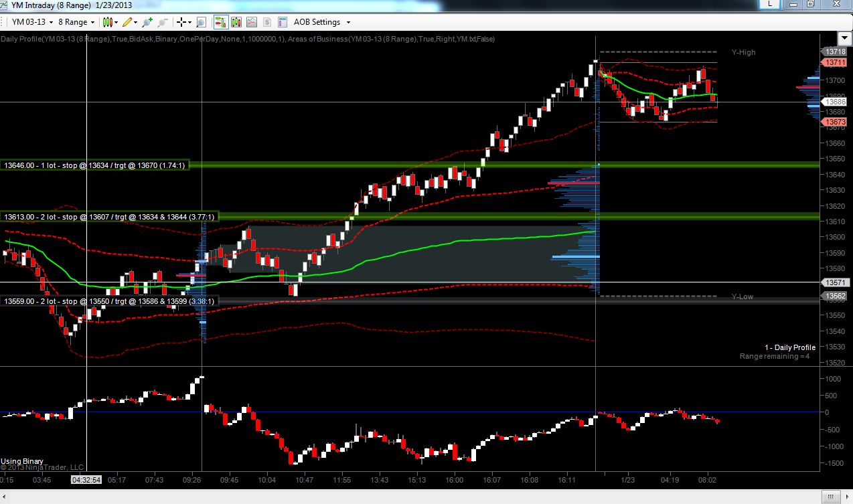Image resolution: width=853 pixels, height=504 pixels.
Task: Restore down the chart window
Action: click(810, 4)
